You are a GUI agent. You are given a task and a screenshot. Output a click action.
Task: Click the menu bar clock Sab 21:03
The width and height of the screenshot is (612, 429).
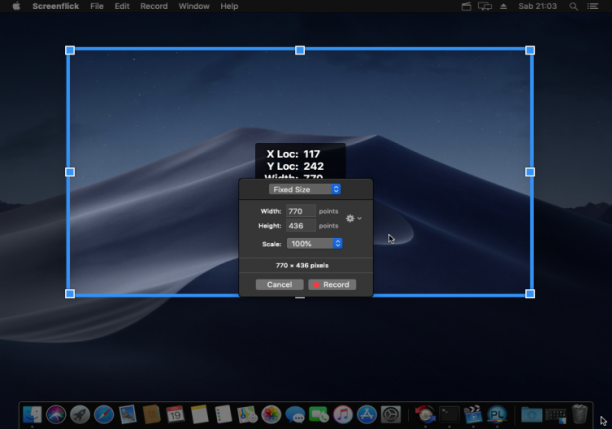pyautogui.click(x=537, y=6)
